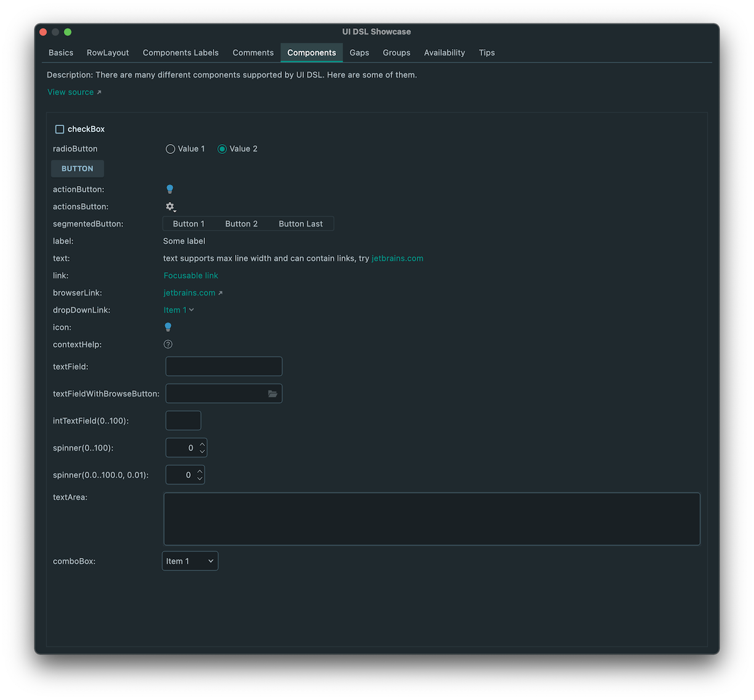754x700 pixels.
Task: Open the actionsButton gear icon
Action: [x=169, y=206]
